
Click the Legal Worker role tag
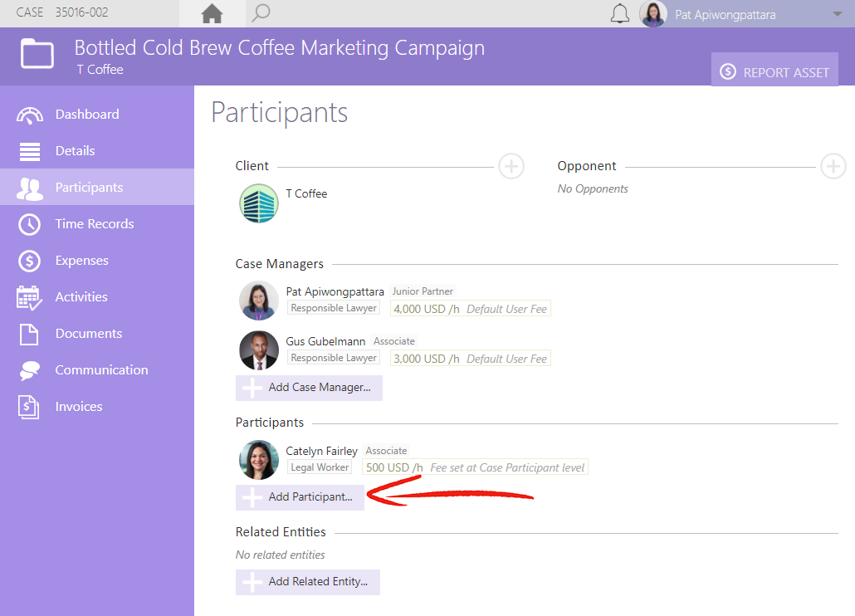[x=320, y=467]
